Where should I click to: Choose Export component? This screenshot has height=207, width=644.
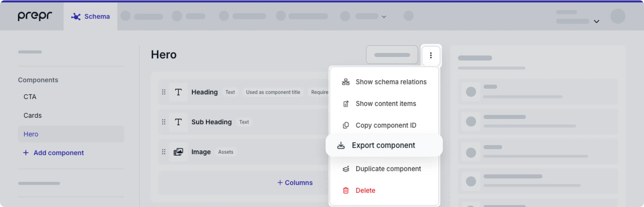(384, 145)
